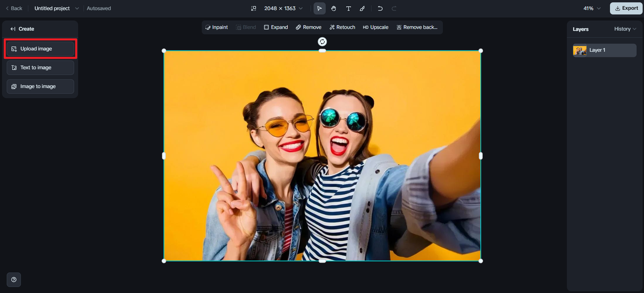Activate the Hand pan tool

334,9
